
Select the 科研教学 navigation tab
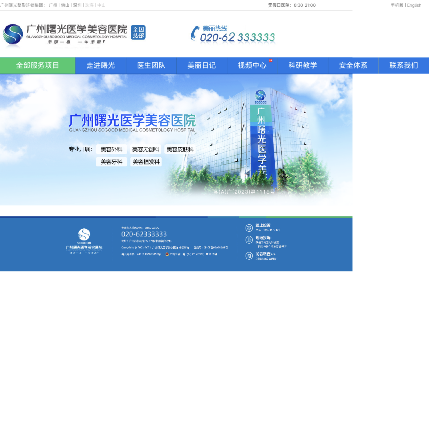tap(303, 65)
